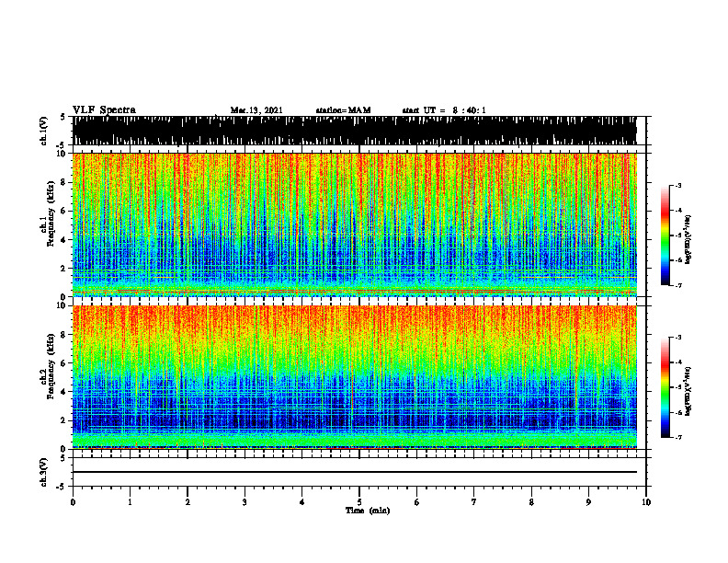Screen dimensions: 728x563
Task: Click the "2" kHz tick of ch.2 spectrogram
Action: [65, 420]
